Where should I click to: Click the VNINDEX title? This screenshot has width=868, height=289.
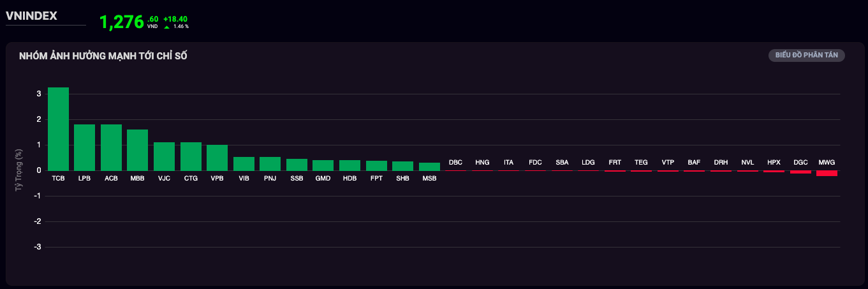tap(32, 16)
